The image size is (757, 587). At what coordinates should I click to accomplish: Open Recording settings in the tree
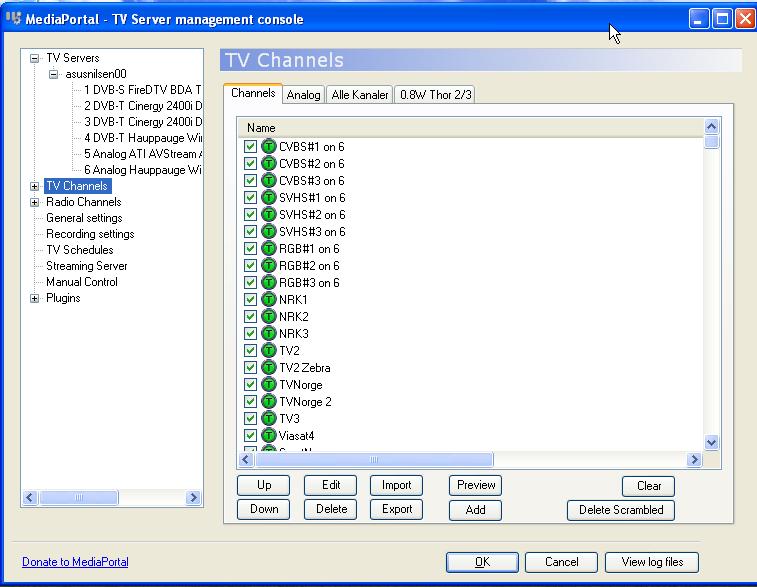(90, 234)
